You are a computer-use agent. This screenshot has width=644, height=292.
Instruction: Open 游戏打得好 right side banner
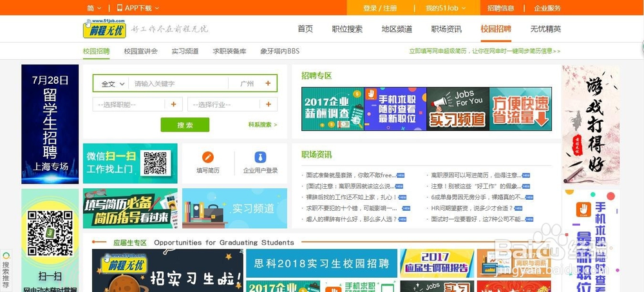tap(591, 124)
